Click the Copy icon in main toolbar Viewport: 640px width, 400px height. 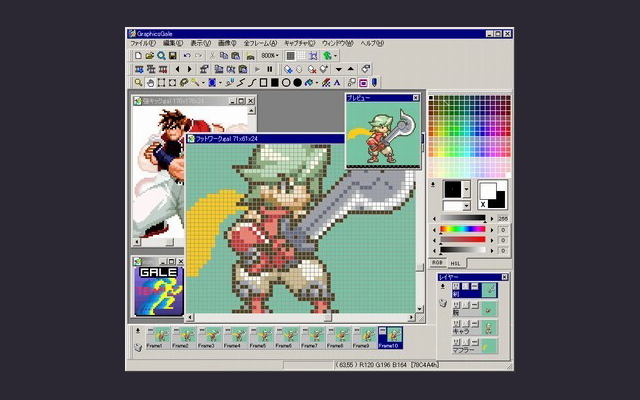pos(224,56)
